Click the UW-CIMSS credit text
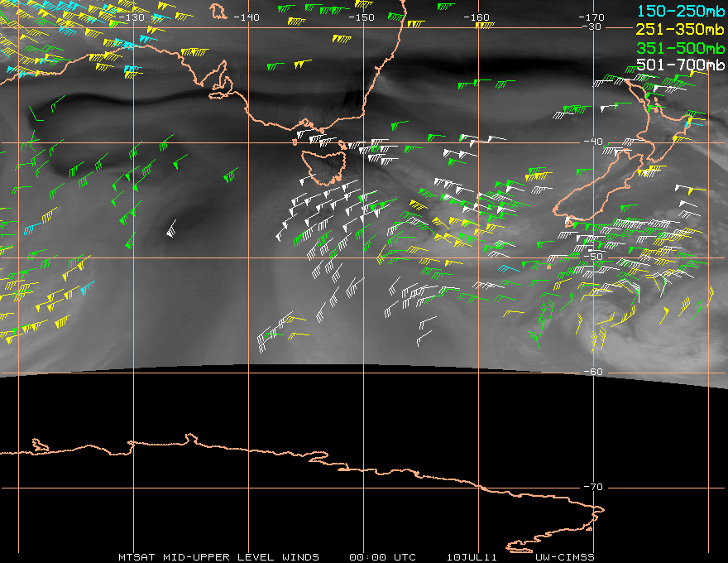This screenshot has width=728, height=563. pos(564,557)
